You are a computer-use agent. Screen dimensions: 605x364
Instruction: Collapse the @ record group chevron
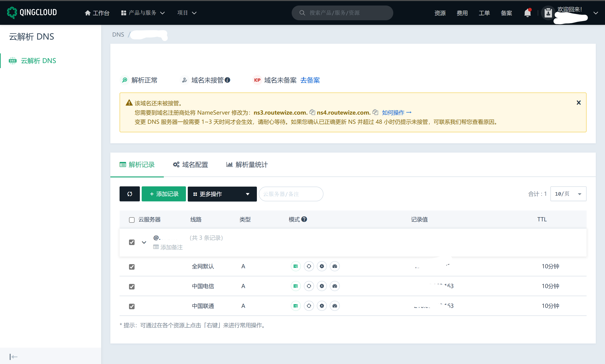click(144, 242)
